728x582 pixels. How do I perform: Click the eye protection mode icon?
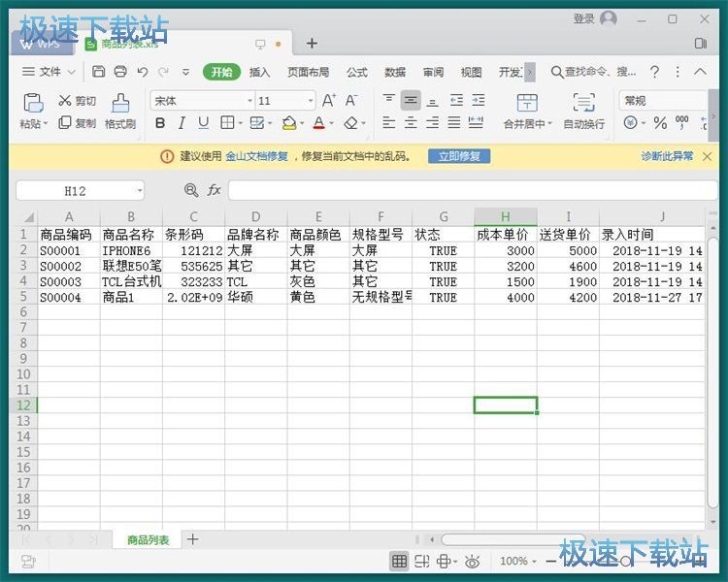[x=472, y=562]
